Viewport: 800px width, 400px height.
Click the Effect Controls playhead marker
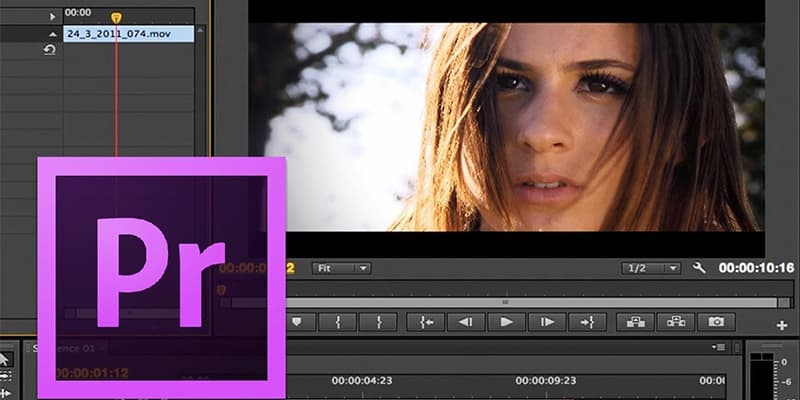pos(116,18)
